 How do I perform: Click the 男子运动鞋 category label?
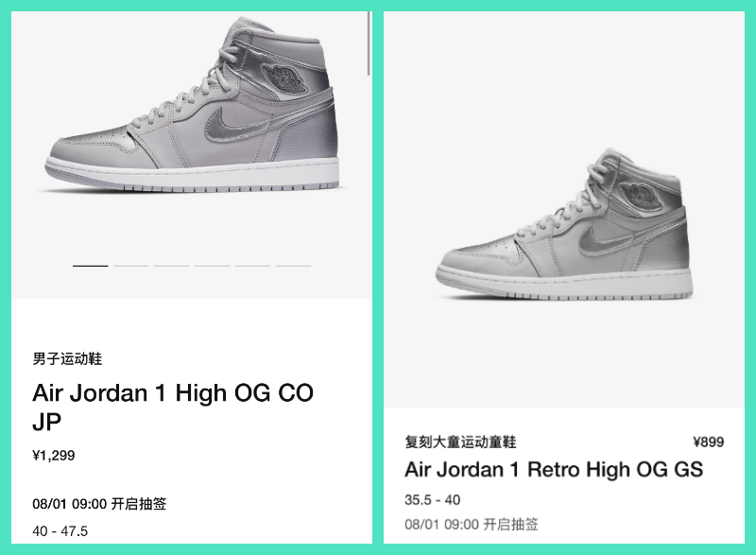point(67,358)
